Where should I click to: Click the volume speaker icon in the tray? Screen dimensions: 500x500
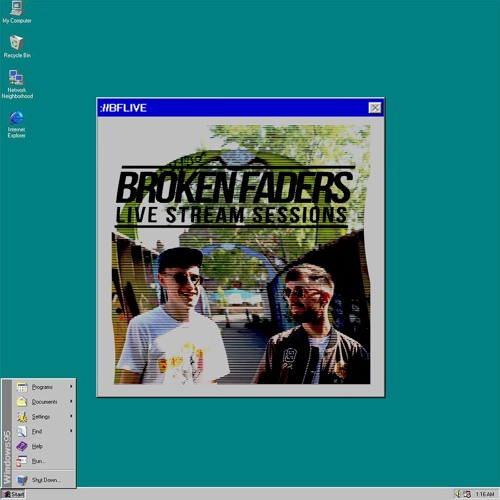coord(458,494)
